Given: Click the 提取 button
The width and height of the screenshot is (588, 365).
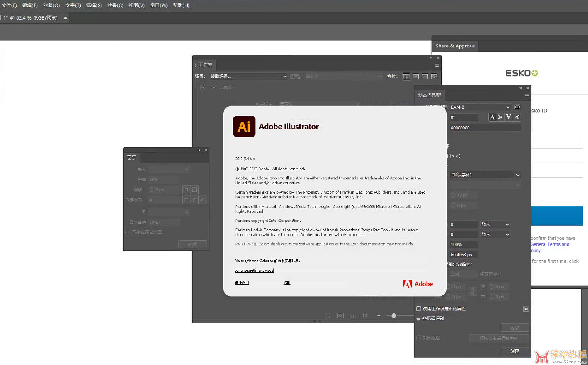Looking at the screenshot, I should (x=515, y=328).
